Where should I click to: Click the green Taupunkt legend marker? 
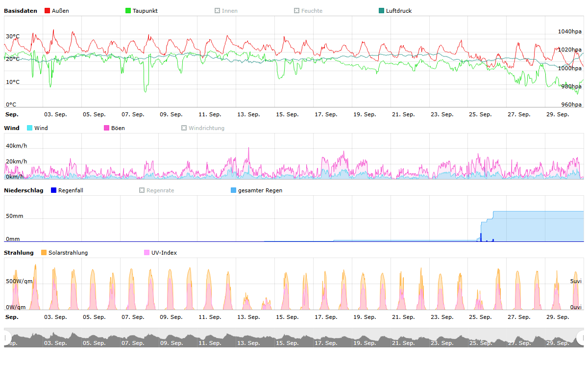point(128,11)
